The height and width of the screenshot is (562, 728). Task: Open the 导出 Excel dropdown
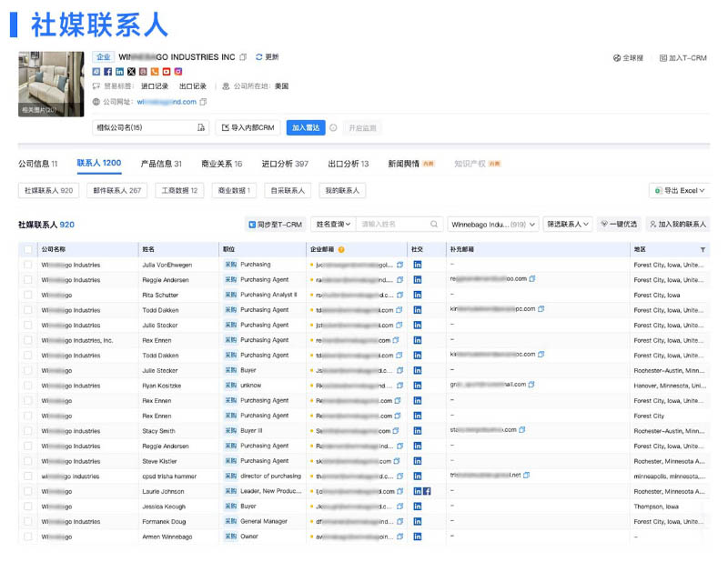(680, 190)
